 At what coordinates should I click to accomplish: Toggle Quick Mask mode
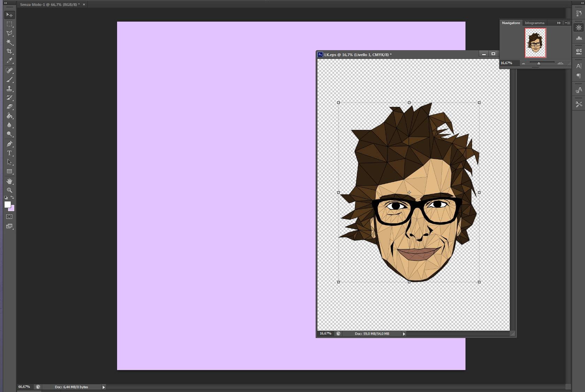pyautogui.click(x=9, y=217)
